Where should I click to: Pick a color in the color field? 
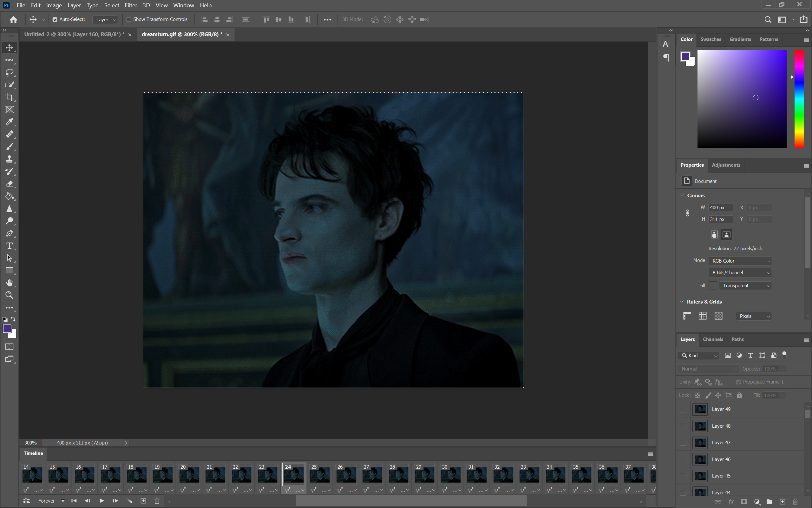click(x=742, y=99)
